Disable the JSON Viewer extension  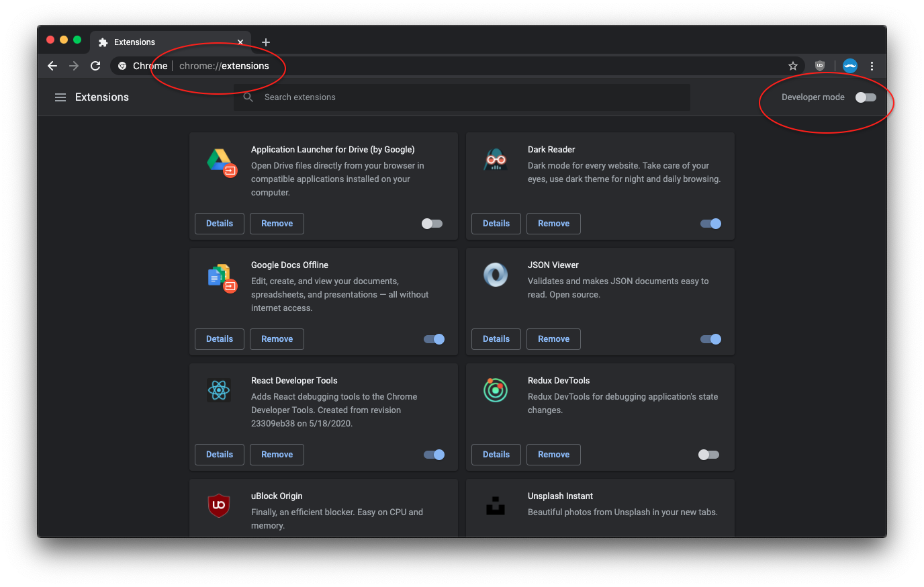[710, 339]
